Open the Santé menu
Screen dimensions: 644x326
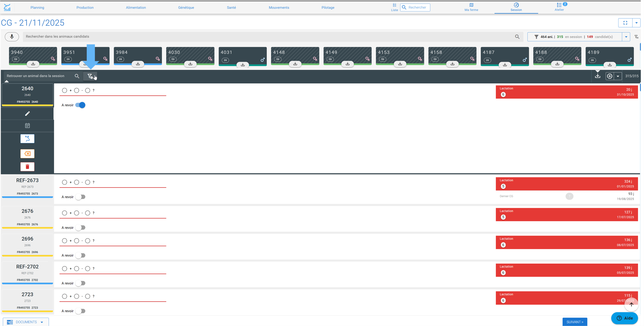pos(231,8)
